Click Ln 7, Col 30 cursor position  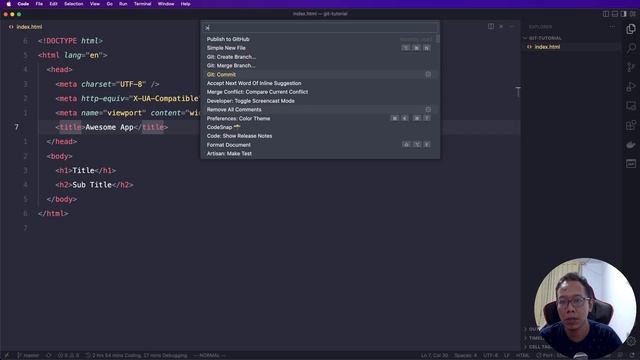tap(434, 356)
